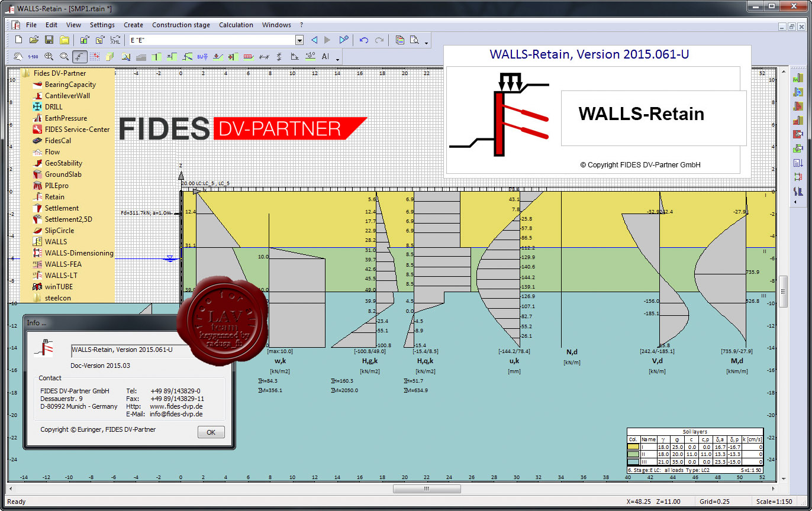This screenshot has height=511, width=812.
Task: Select SlipCircle in the program list
Action: point(59,231)
